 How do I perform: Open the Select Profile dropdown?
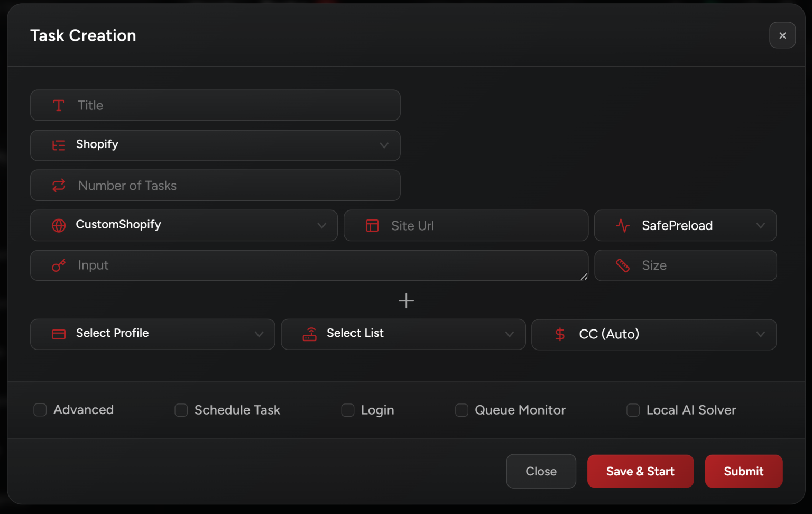click(x=152, y=334)
